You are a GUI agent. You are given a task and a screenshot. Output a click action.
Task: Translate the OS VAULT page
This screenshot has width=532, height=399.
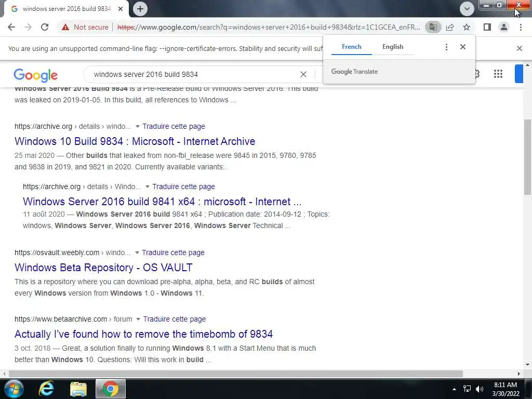tap(173, 252)
